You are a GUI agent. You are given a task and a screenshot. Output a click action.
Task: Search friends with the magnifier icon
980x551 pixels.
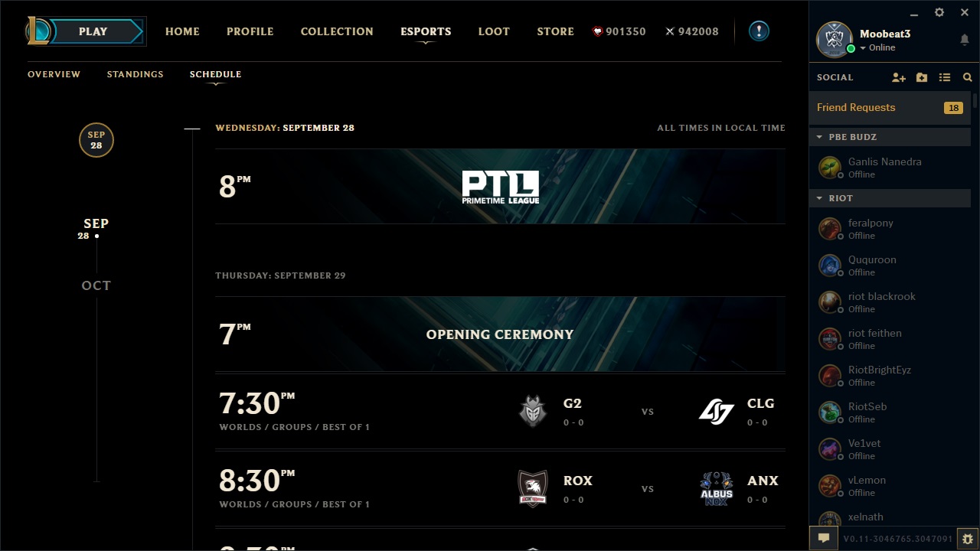(968, 77)
